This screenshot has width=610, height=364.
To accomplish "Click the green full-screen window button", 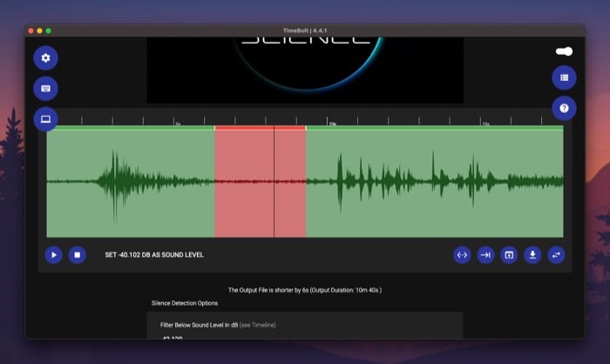I will pyautogui.click(x=49, y=30).
